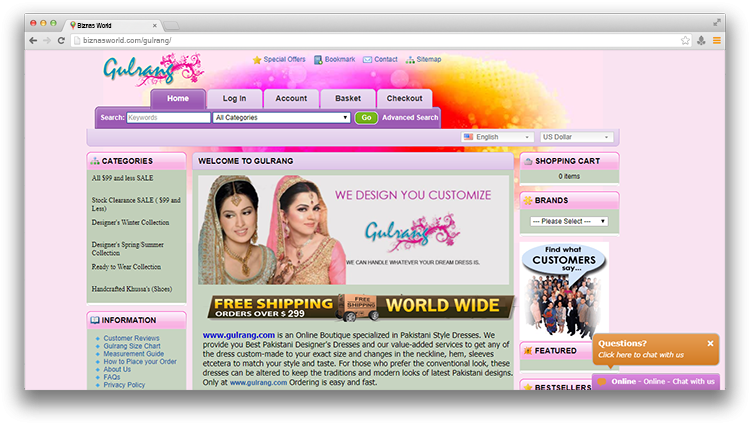Reload the page in the browser
Viewport: 750px width, 425px height.
tap(62, 40)
